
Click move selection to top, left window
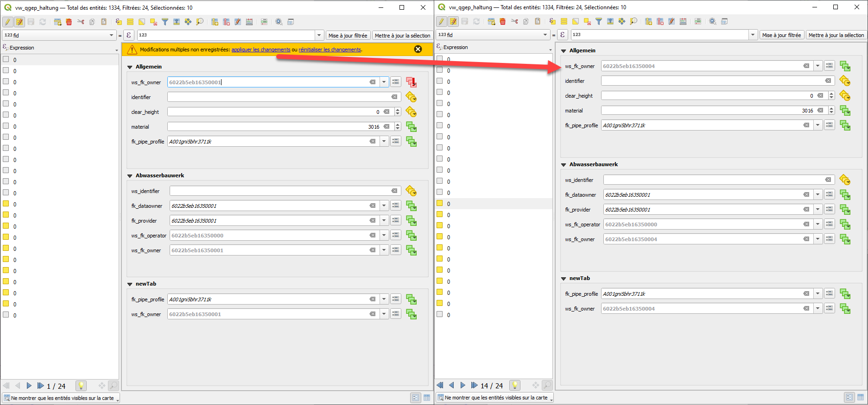coord(177,22)
